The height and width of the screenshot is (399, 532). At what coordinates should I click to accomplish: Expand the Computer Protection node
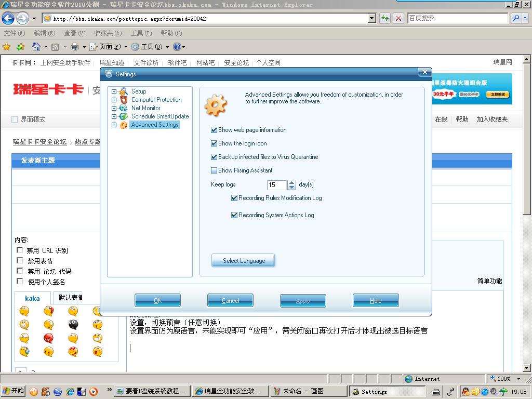pos(114,100)
